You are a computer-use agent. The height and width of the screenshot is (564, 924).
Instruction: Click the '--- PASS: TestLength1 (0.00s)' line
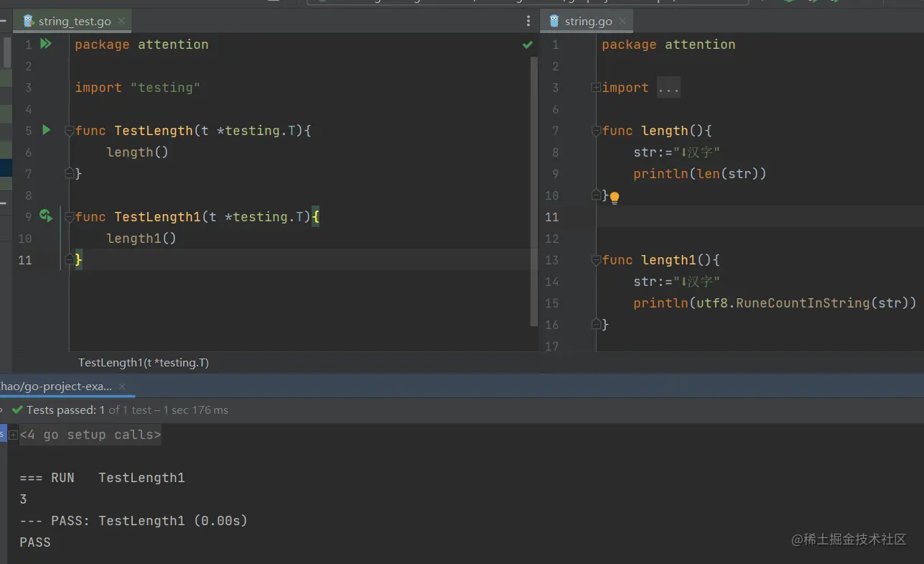click(134, 521)
